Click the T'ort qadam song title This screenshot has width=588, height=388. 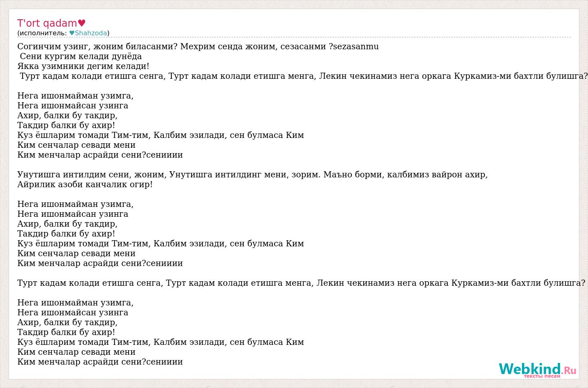click(47, 23)
